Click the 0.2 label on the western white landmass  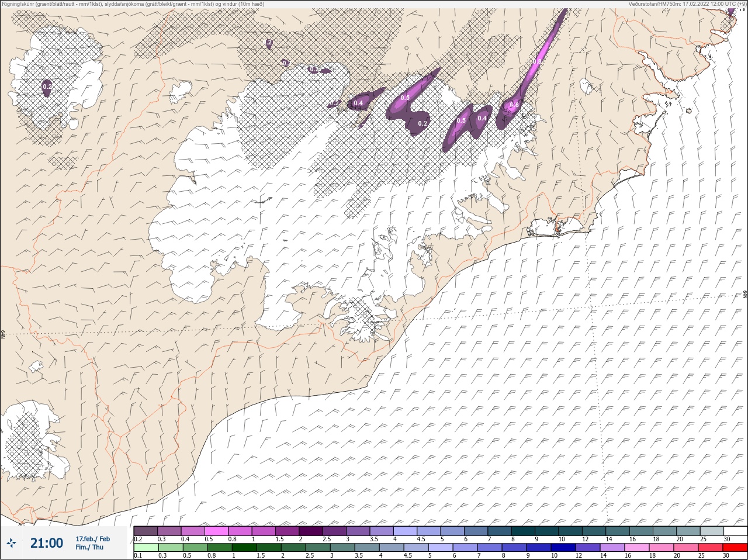tap(47, 87)
